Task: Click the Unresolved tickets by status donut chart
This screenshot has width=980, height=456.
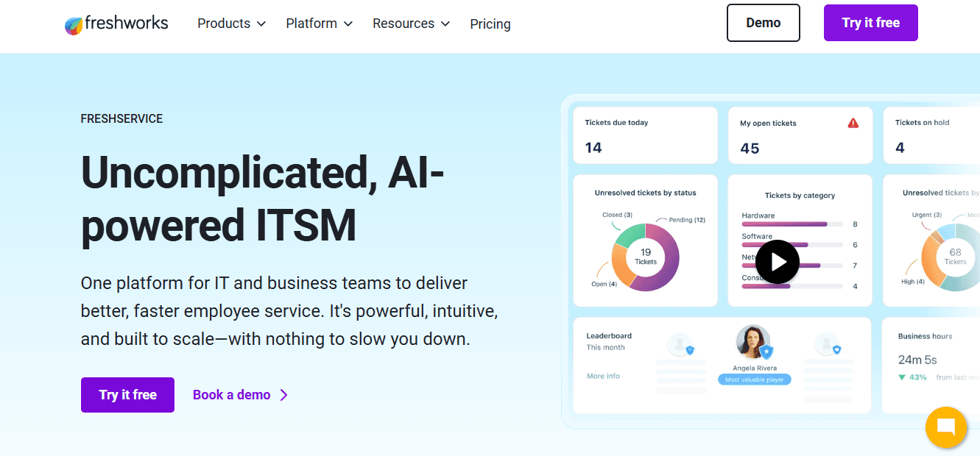Action: click(x=646, y=257)
